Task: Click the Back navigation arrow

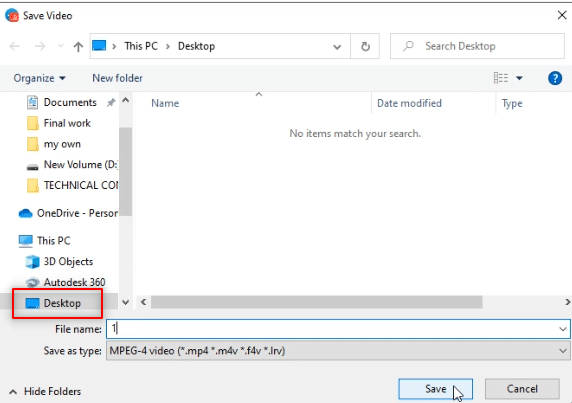Action: tap(15, 46)
